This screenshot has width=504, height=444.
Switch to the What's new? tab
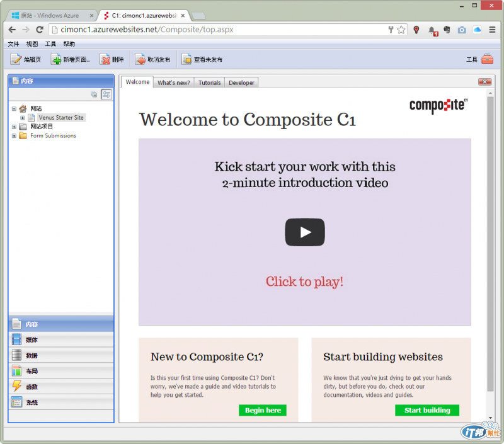(x=174, y=83)
